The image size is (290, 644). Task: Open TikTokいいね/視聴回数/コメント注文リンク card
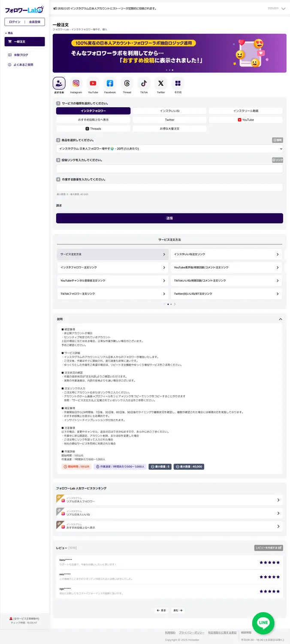(x=226, y=281)
